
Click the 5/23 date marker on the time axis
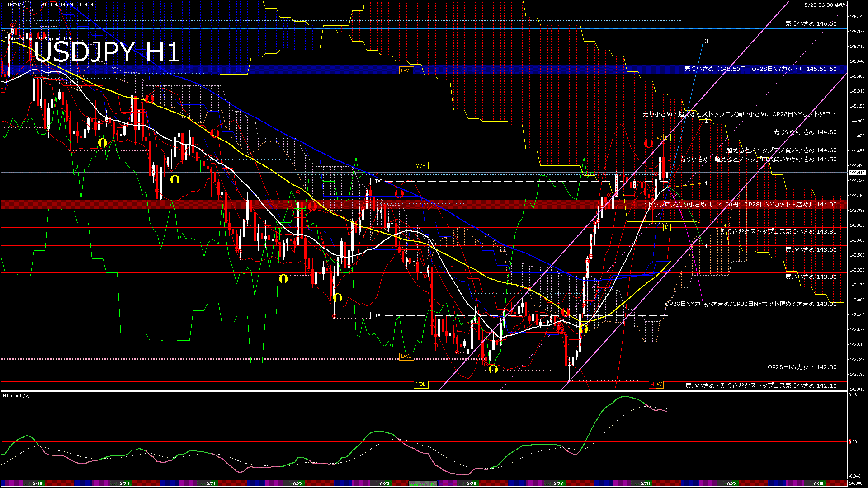coord(385,483)
